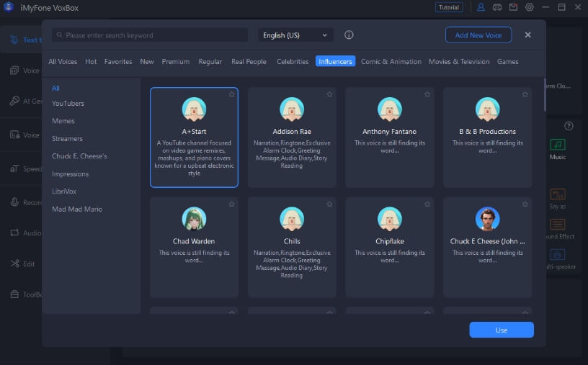Viewport: 588px width, 365px height.
Task: Switch to Movies & Television tab
Action: (459, 61)
